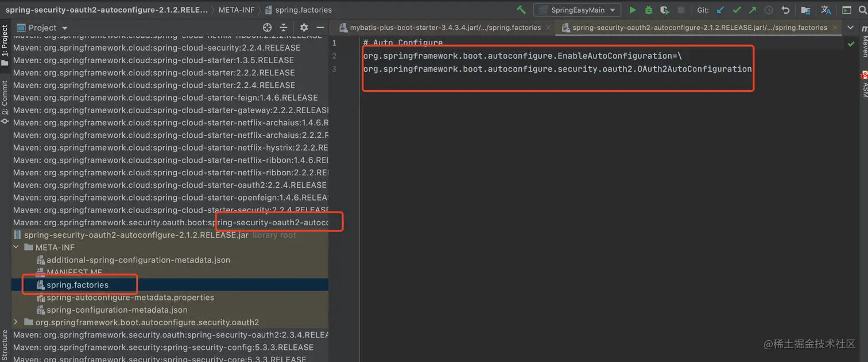Place cursor on OAuth2AutoConfiguration line in editor
The height and width of the screenshot is (362, 868).
pyautogui.click(x=557, y=69)
